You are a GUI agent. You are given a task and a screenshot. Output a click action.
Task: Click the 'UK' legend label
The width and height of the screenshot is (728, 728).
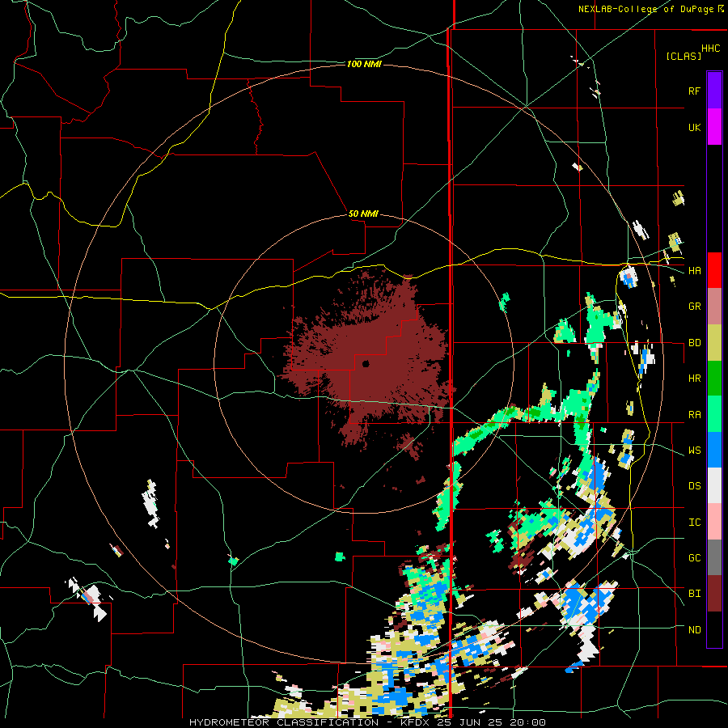point(694,127)
